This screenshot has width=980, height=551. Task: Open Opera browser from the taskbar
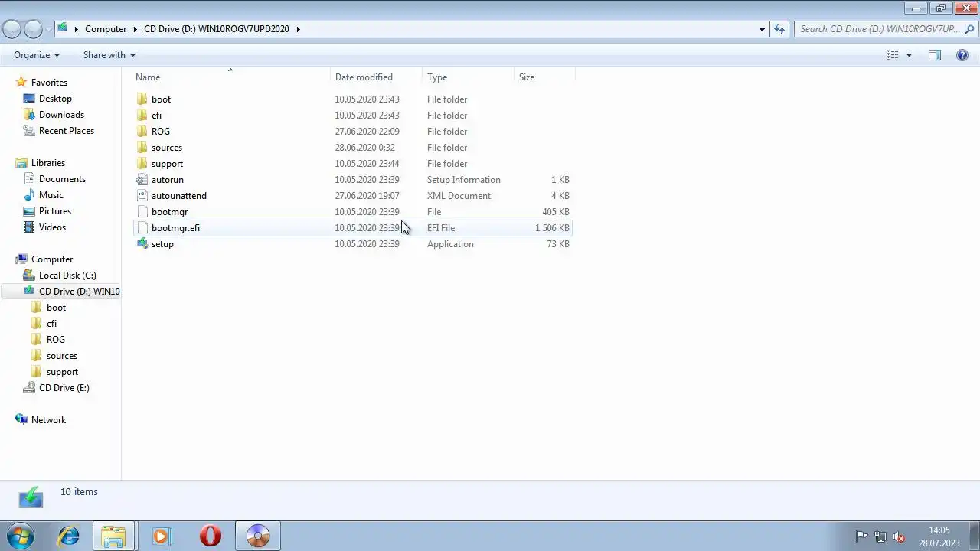(210, 536)
